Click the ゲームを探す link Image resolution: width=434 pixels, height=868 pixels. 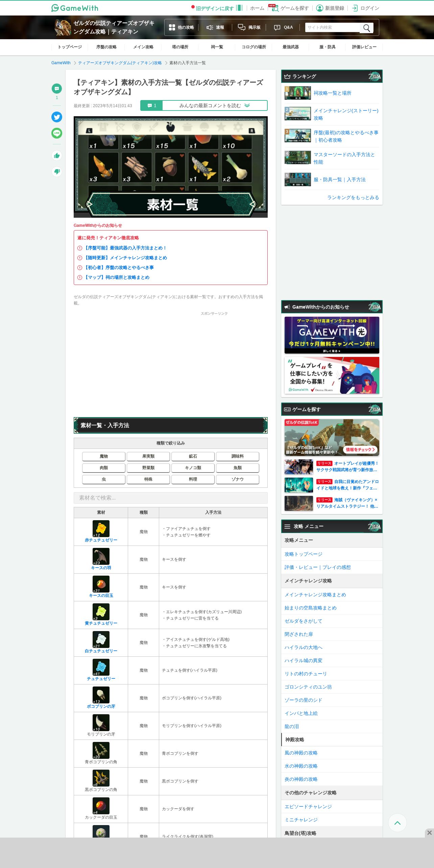(291, 8)
